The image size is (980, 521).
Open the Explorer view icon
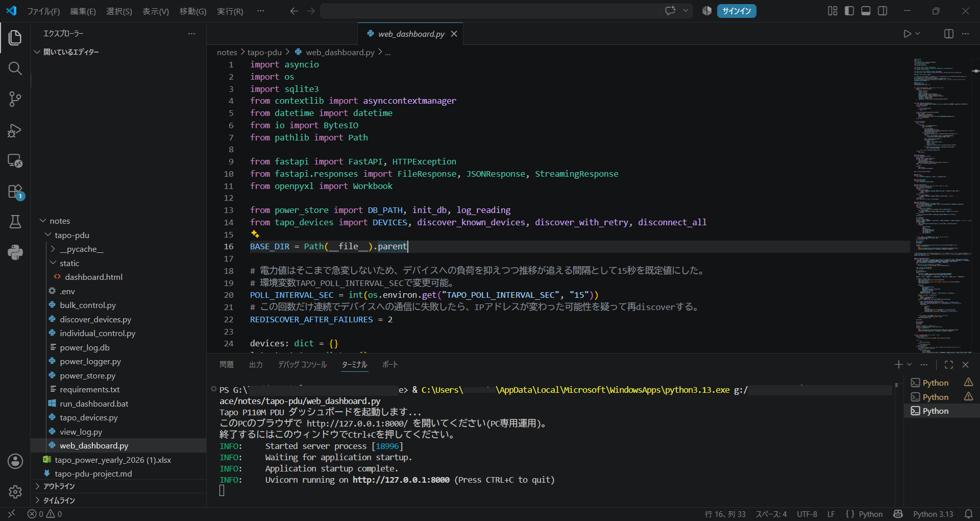point(15,37)
